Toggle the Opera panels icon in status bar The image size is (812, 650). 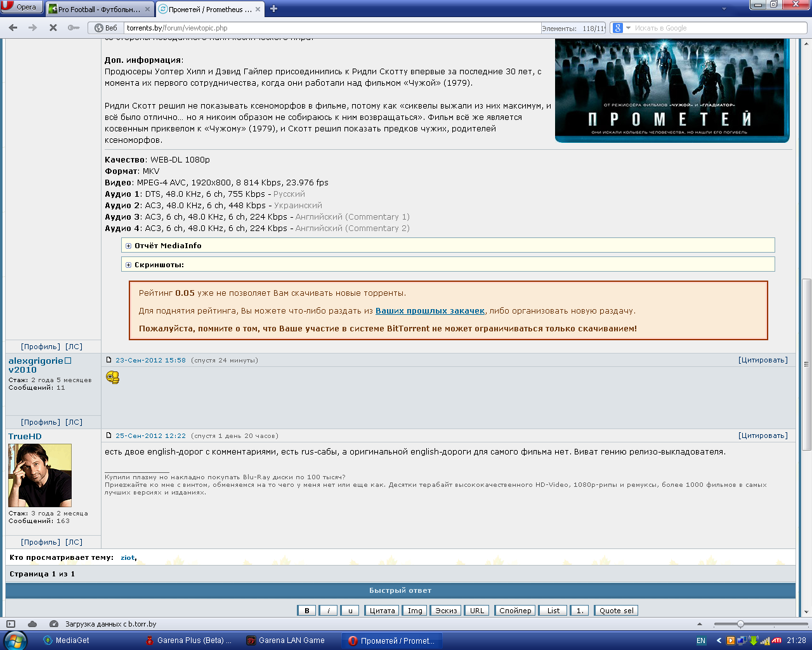[11, 624]
